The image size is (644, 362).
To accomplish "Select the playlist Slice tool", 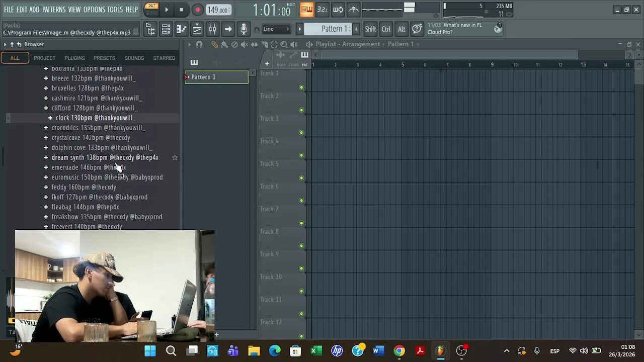I will 264,44.
